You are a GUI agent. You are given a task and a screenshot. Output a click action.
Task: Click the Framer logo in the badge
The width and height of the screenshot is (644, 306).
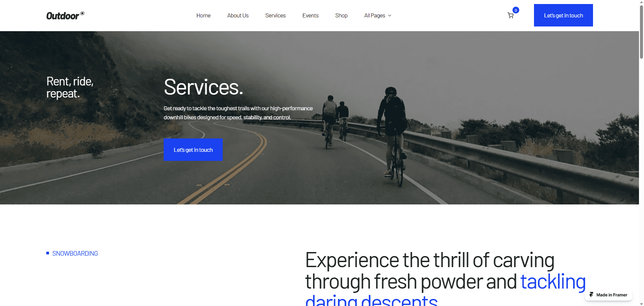click(591, 295)
